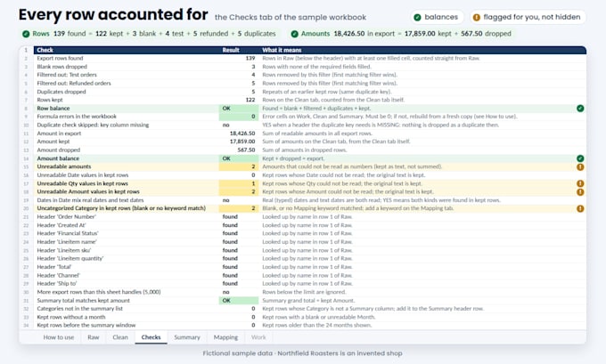Viewport: 606px width, 364px height.
Task: Click 'Dates in Date mix real dates' cell
Action: coord(127,200)
